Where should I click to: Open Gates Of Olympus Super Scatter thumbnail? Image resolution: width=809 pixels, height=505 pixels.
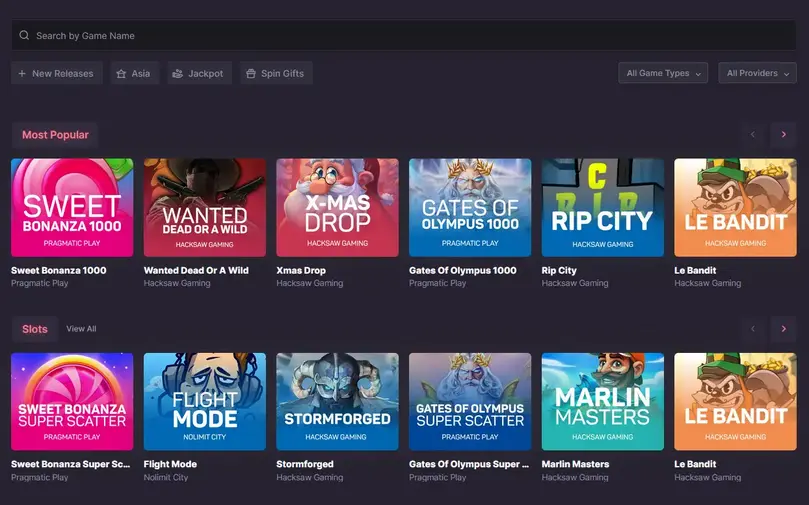(x=470, y=401)
